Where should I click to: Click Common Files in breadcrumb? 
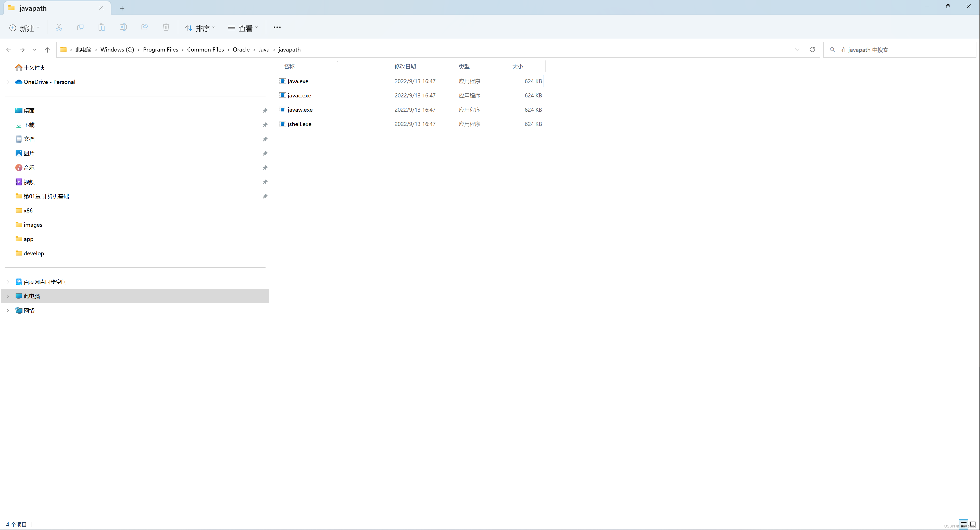[205, 49]
